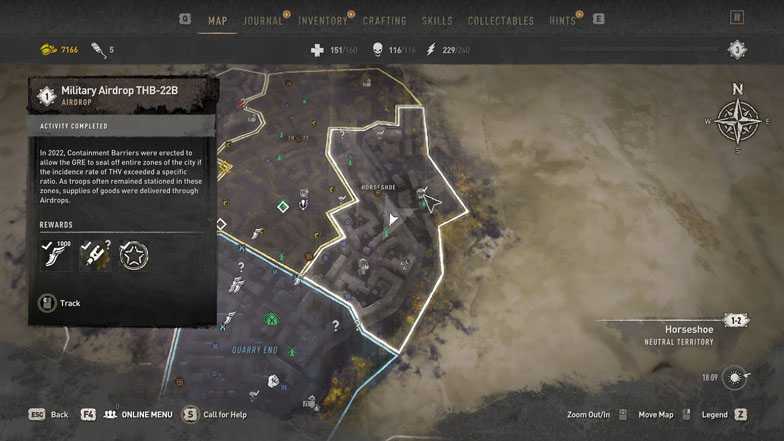Select the green diamond quest marker
Image resolution: width=784 pixels, height=441 pixels.
283,206
